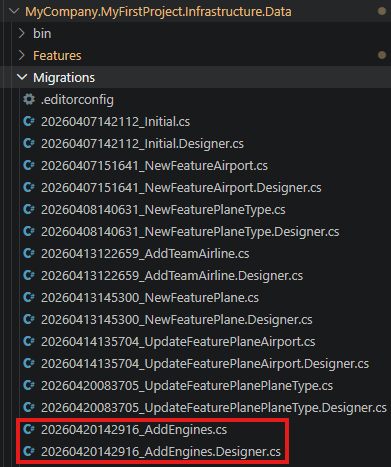391x467 pixels.
Task: Click C# icon of 20260413145300_NewFeaturePlane.cs
Action: pos(29,297)
